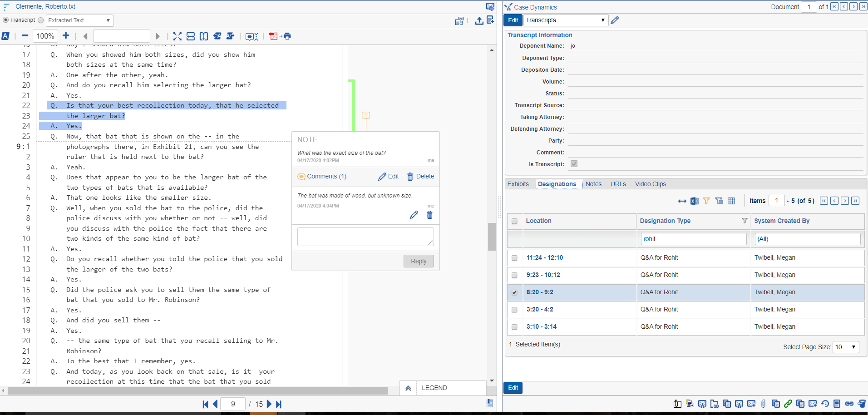
Task: Uncheck the 8:20 - 9:2 designation row
Action: (x=514, y=292)
